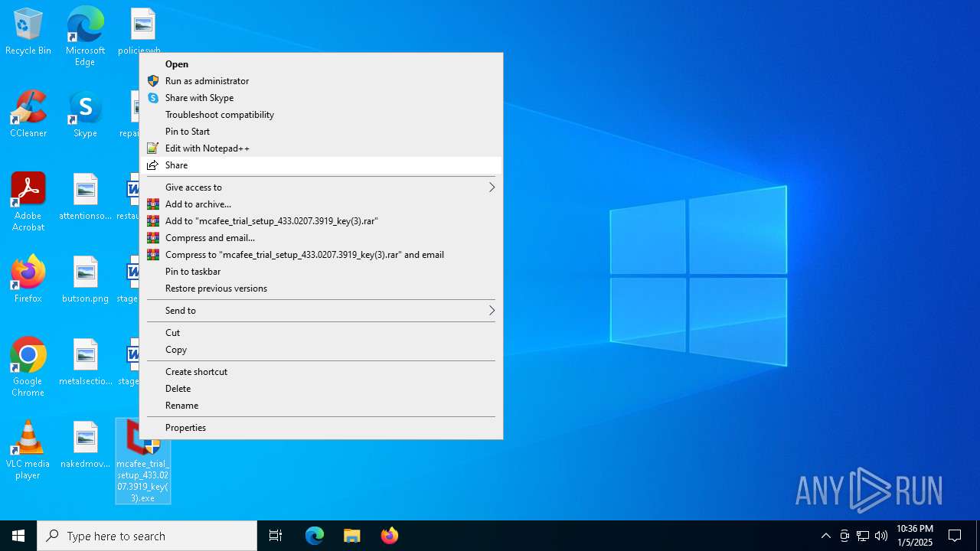Select Share with Skype menu entry
The height and width of the screenshot is (551, 980).
[x=321, y=98]
